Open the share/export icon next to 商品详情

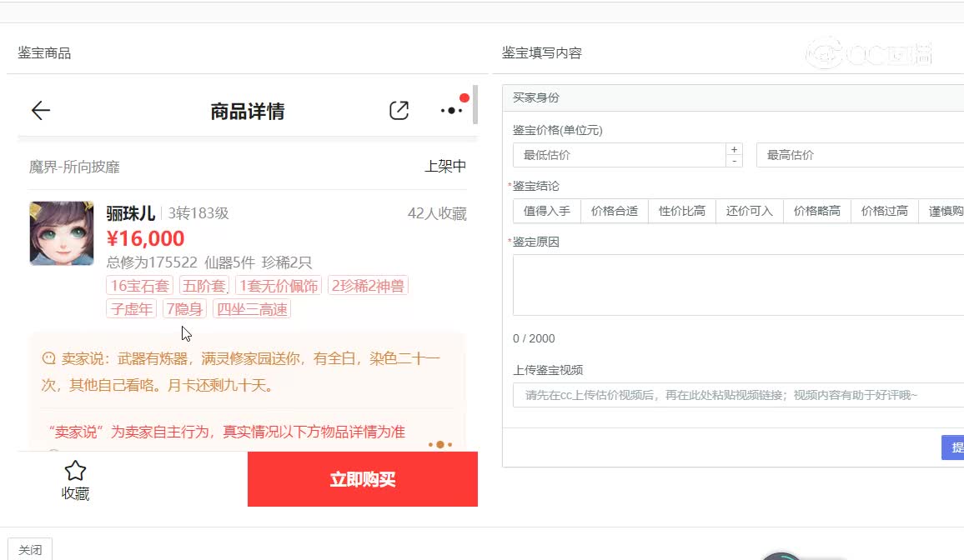pos(399,109)
